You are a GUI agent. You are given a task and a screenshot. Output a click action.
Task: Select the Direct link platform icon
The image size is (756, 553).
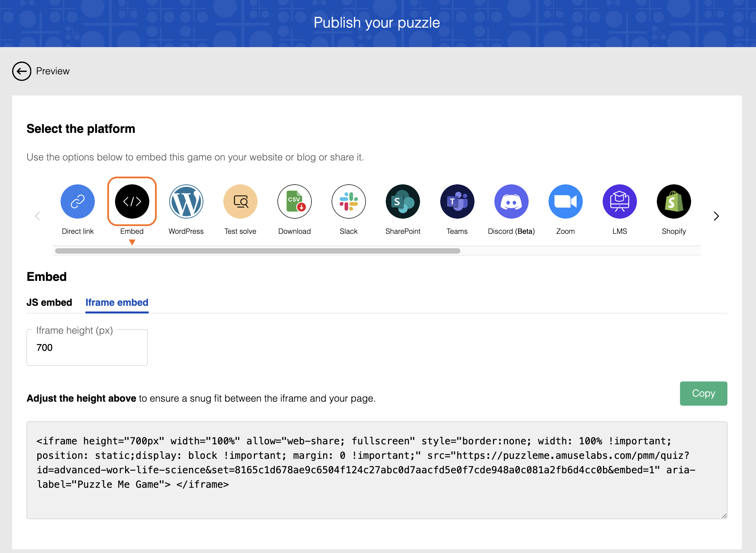click(x=78, y=201)
